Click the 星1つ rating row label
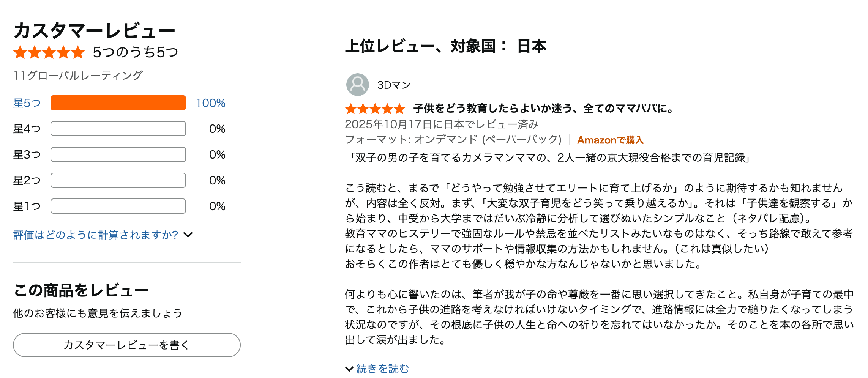Image resolution: width=868 pixels, height=378 pixels. 27,206
